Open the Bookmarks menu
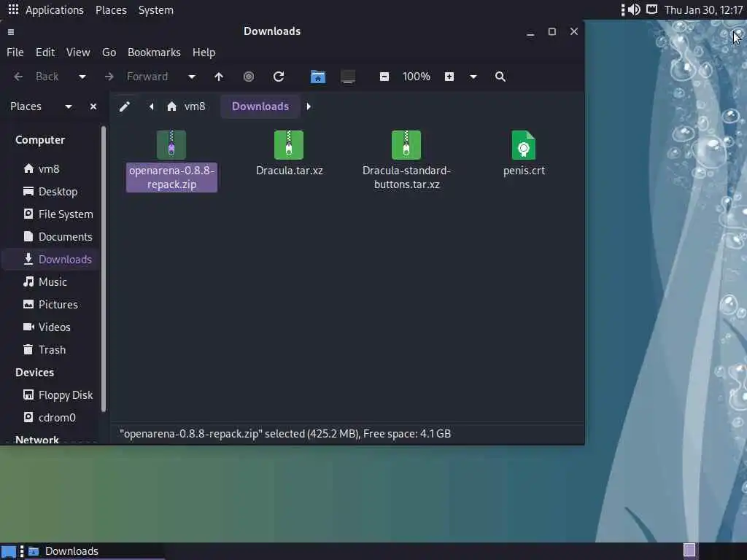 point(154,52)
